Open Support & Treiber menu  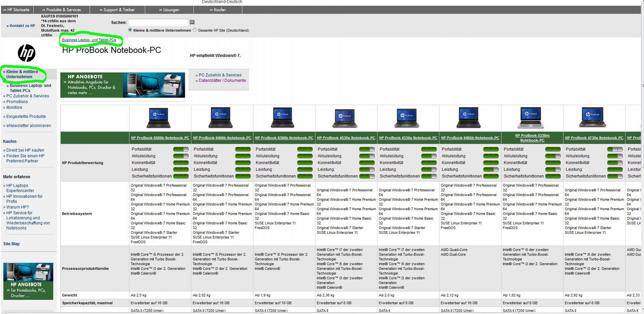click(x=117, y=10)
